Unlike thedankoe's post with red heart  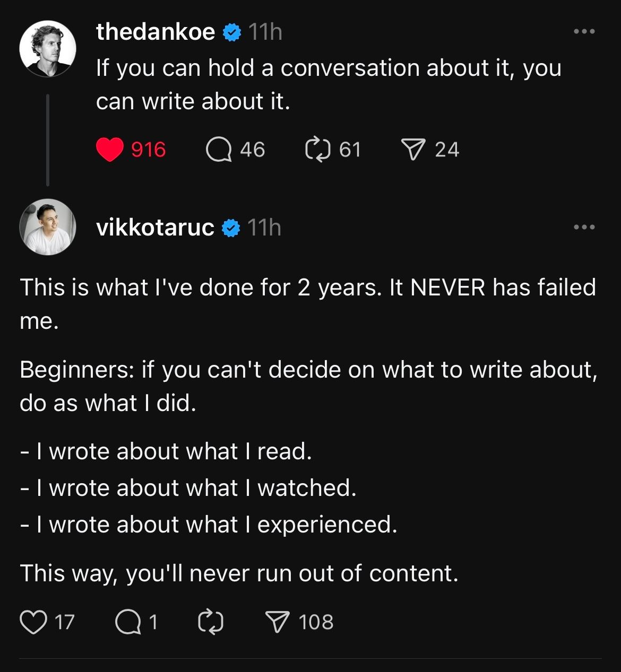point(110,150)
